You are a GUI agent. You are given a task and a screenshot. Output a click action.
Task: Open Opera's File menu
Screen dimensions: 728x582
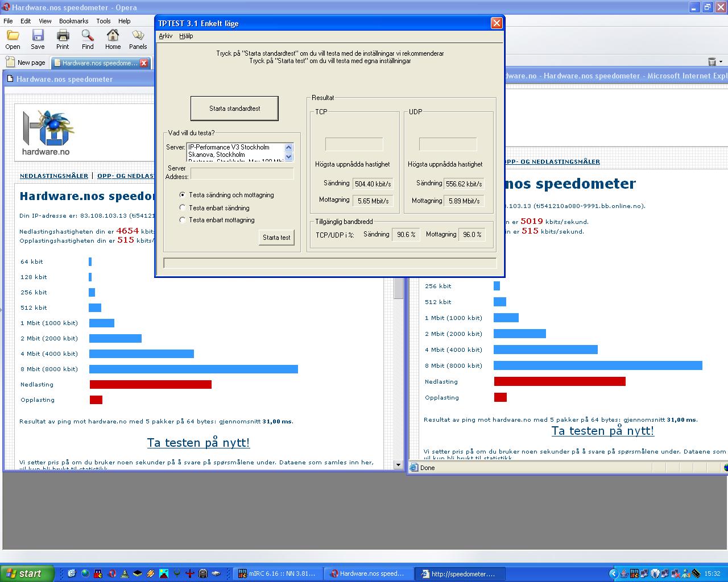pos(8,21)
